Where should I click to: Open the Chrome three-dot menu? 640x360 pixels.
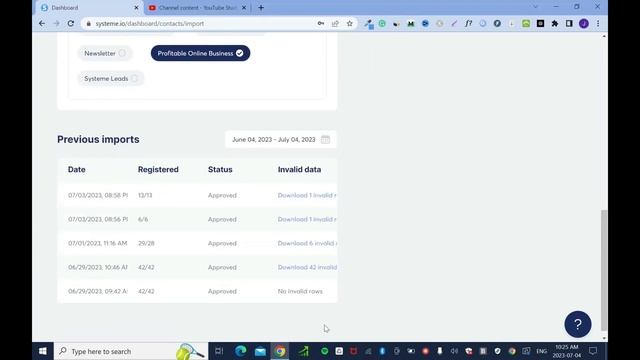598,24
